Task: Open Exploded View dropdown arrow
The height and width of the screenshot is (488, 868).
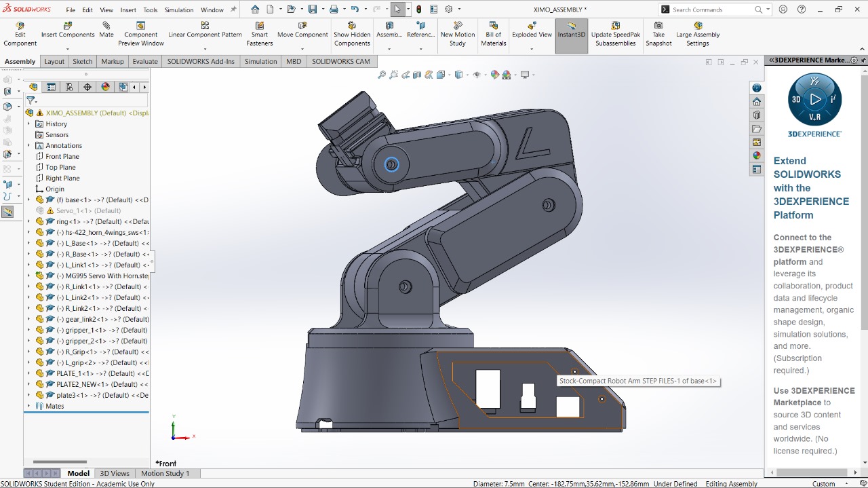Action: pyautogui.click(x=532, y=49)
